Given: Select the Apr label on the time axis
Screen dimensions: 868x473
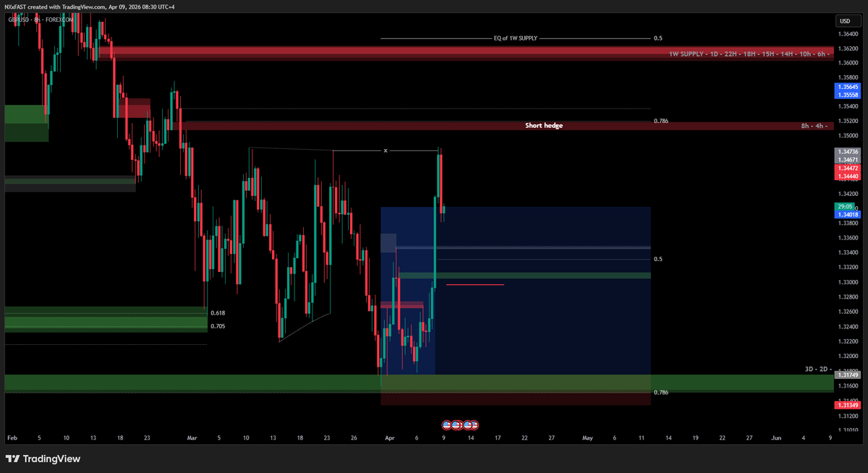Looking at the screenshot, I should (x=391, y=438).
